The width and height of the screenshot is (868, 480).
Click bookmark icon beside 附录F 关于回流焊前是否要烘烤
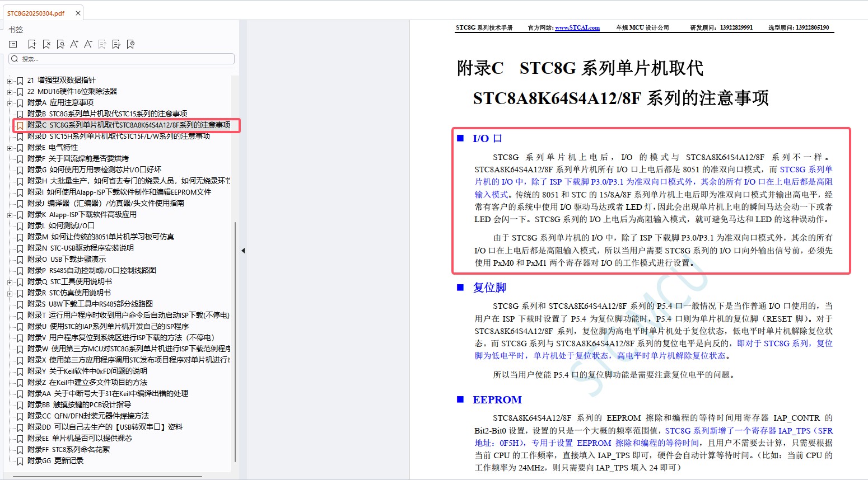[20, 159]
